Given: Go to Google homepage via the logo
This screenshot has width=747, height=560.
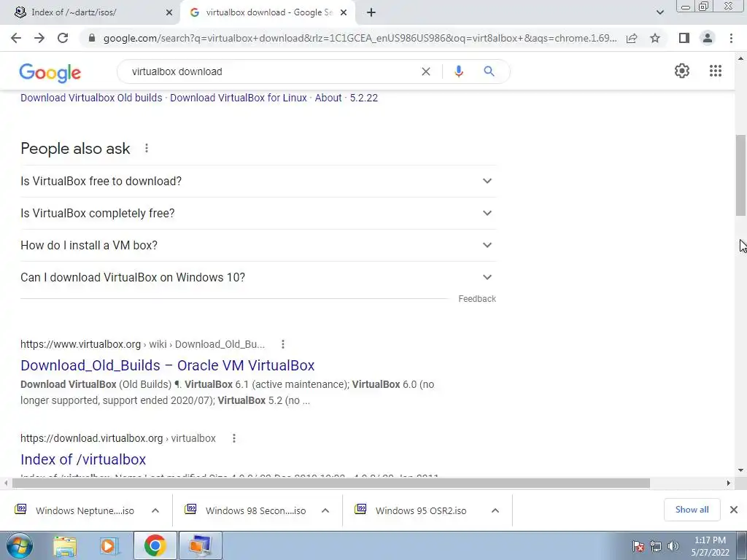Looking at the screenshot, I should 50,72.
